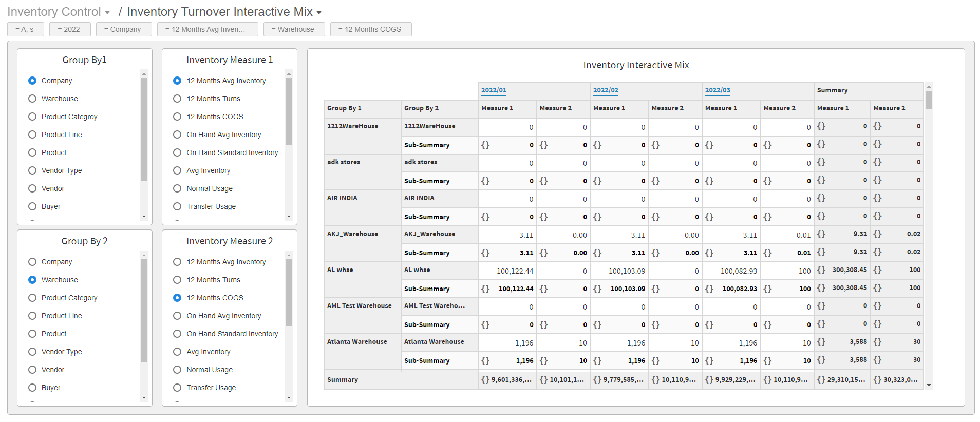Click braces icon in Atlanta Warehouse Sub-Summary 2022/01 Measure 1
The height and width of the screenshot is (422, 980).
coord(485,361)
